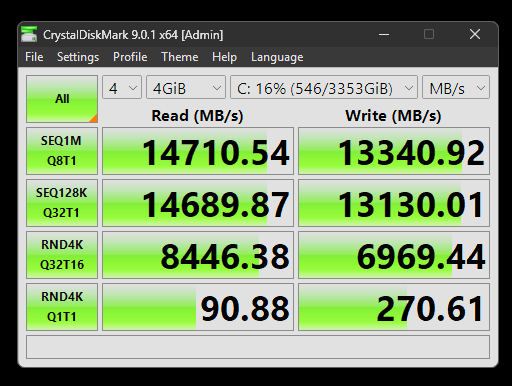Open the 4GiB test size dropdown
Screen dimensions: 512x386
pos(186,87)
